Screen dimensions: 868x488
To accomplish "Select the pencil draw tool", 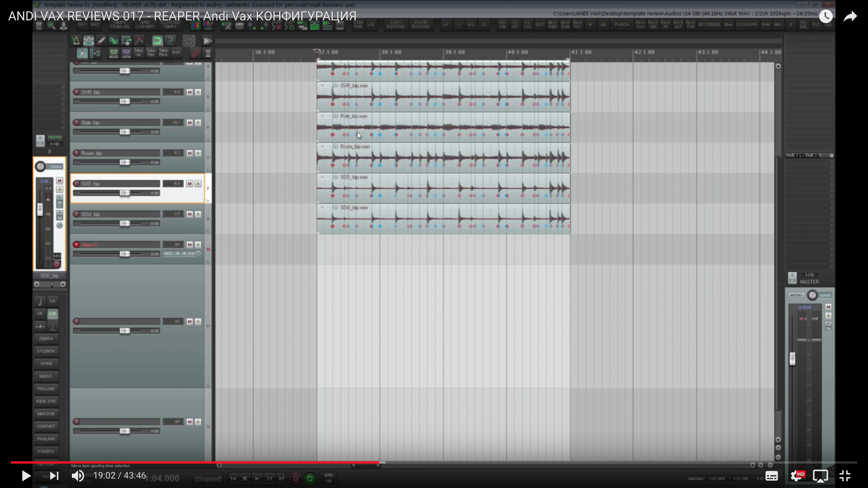I will (x=101, y=41).
